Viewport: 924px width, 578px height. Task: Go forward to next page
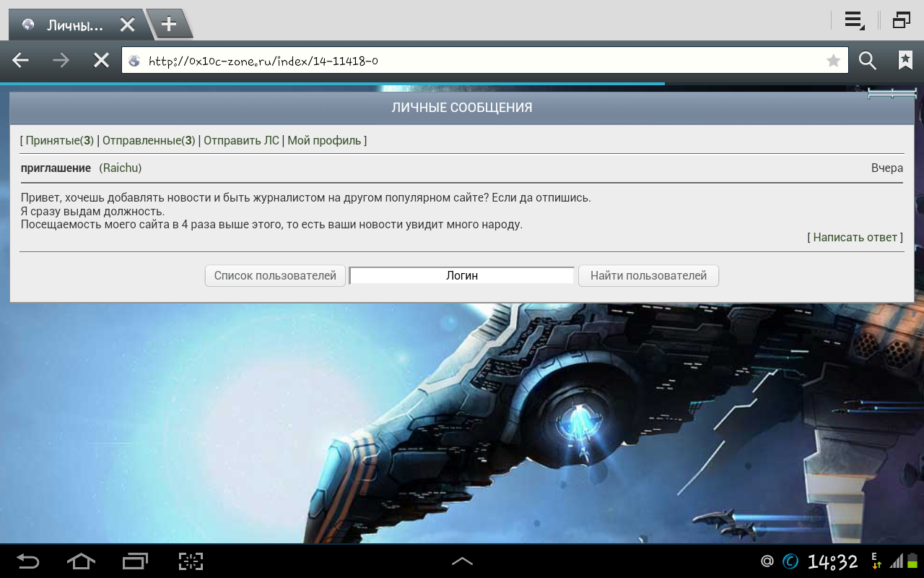[x=61, y=61]
